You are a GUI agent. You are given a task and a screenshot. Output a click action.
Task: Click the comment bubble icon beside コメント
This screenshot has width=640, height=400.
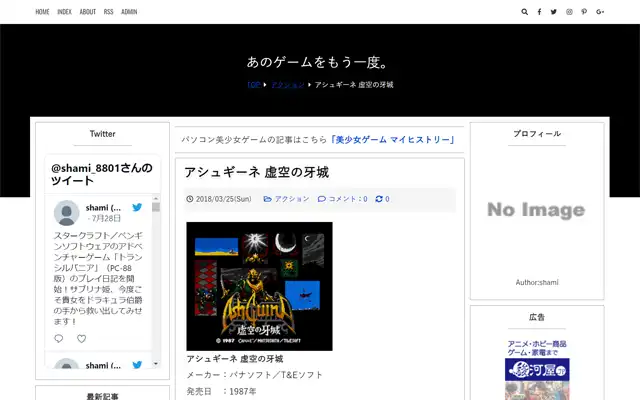point(322,199)
